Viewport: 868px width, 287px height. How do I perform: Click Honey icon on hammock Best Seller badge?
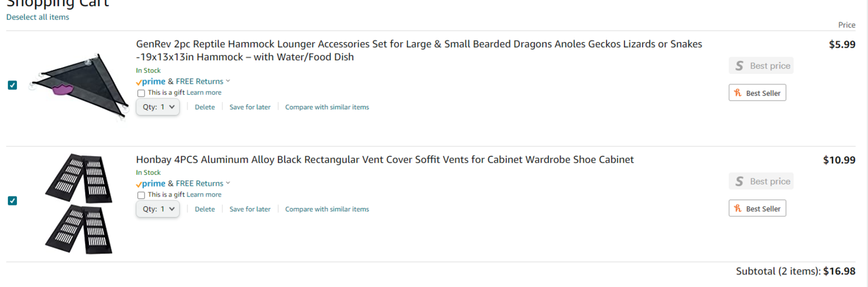click(737, 93)
